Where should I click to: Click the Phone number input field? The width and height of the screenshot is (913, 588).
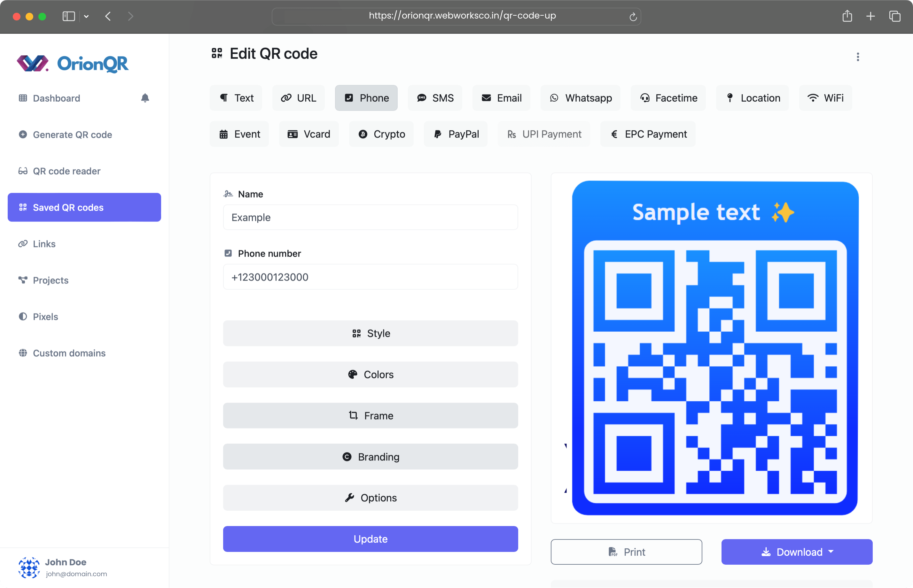(x=371, y=277)
